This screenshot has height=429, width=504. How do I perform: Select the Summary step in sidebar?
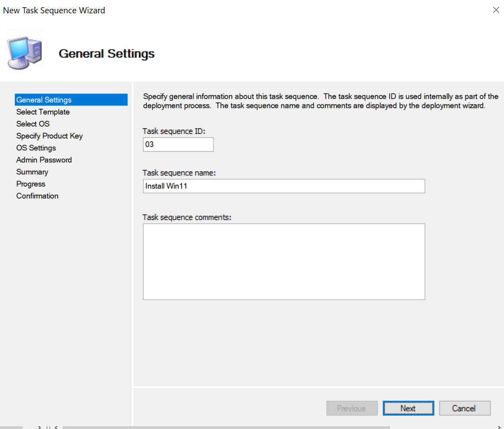(x=32, y=172)
